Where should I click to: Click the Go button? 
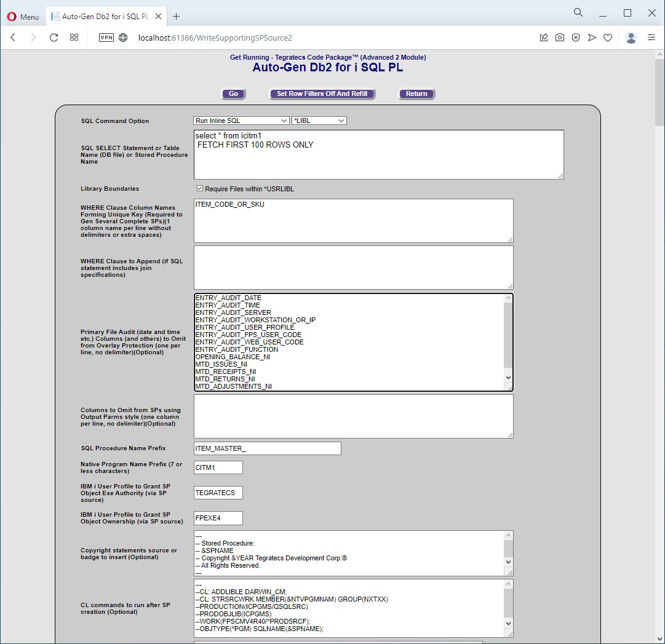tap(234, 93)
